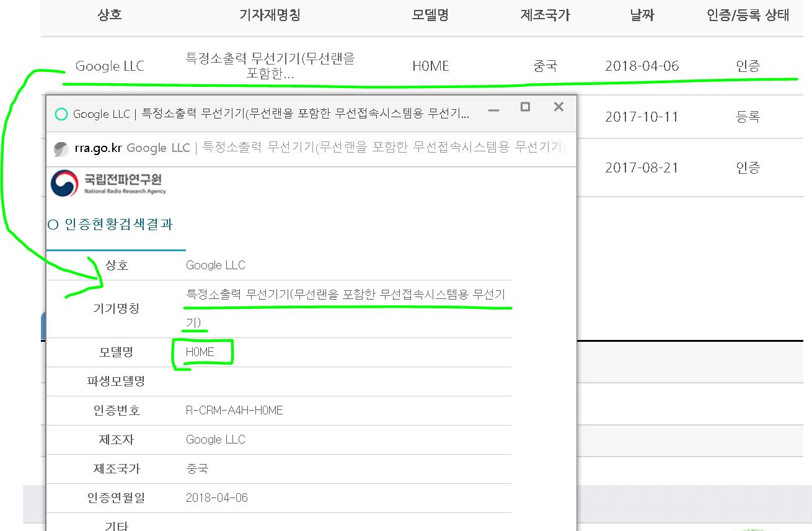Click the 상호 column header
The height and width of the screenshot is (531, 812).
click(x=110, y=16)
